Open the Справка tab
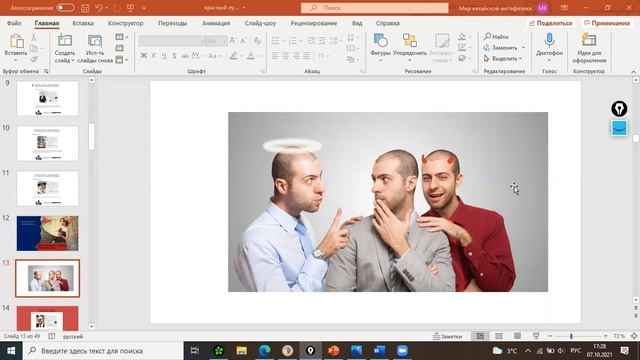This screenshot has height=360, width=640. click(387, 23)
